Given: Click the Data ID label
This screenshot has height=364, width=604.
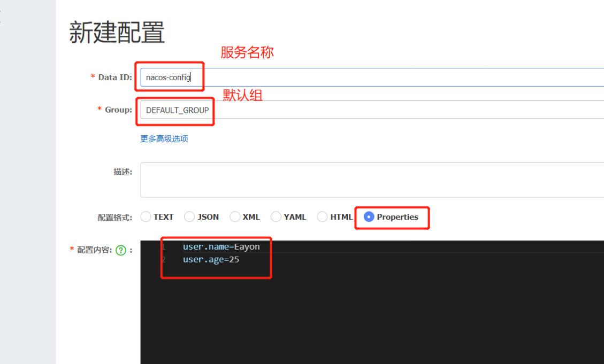Looking at the screenshot, I should [115, 78].
